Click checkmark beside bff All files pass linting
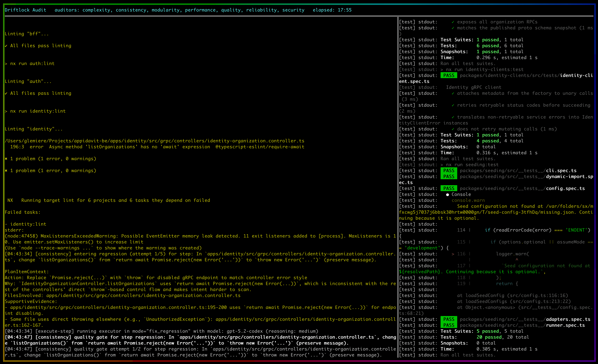The width and height of the screenshot is (598, 364). point(6,46)
